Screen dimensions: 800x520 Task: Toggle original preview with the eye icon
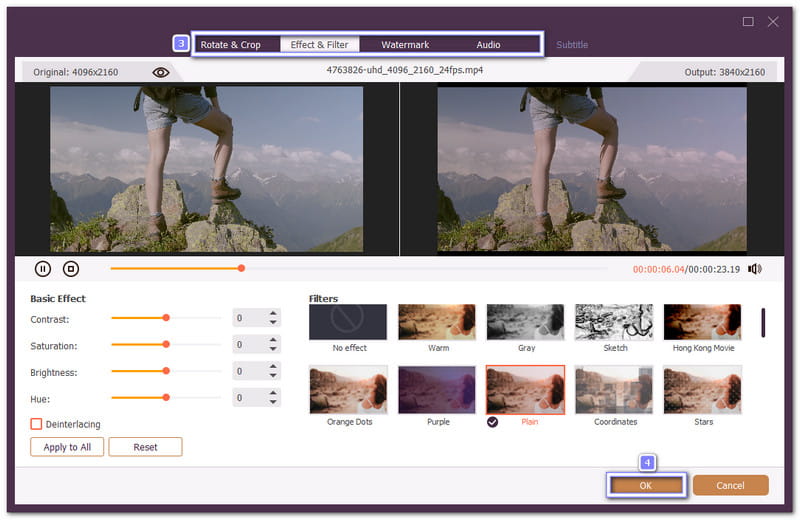coord(161,72)
